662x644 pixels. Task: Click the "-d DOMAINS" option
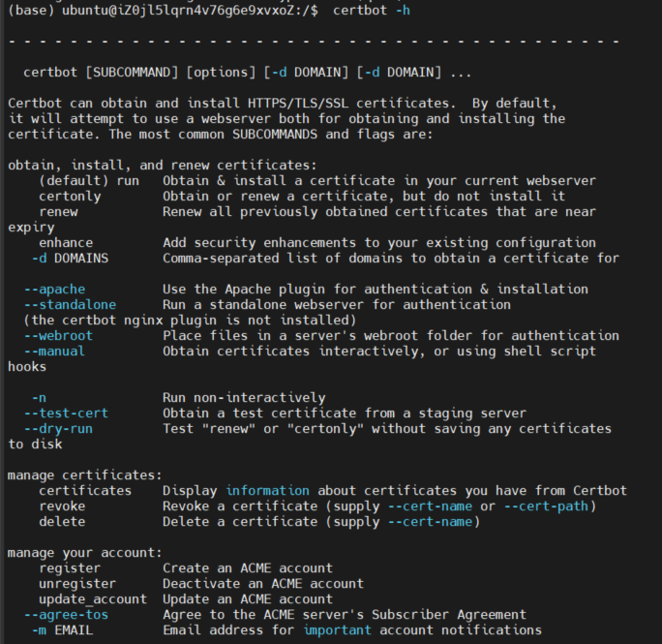pos(70,258)
